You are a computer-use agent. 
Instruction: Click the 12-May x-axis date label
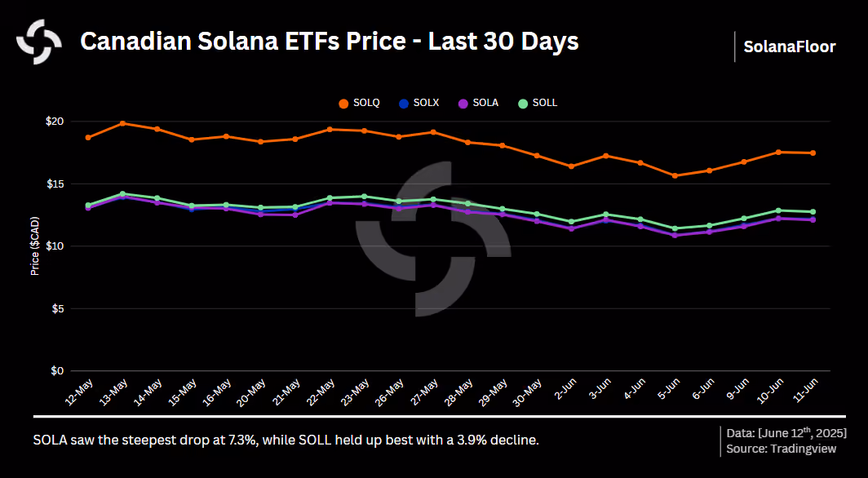pos(79,392)
